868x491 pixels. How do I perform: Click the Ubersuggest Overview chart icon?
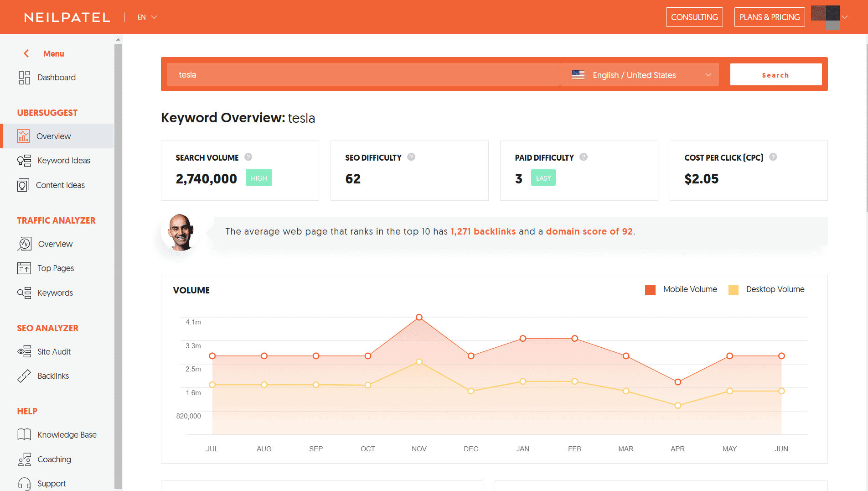click(23, 136)
